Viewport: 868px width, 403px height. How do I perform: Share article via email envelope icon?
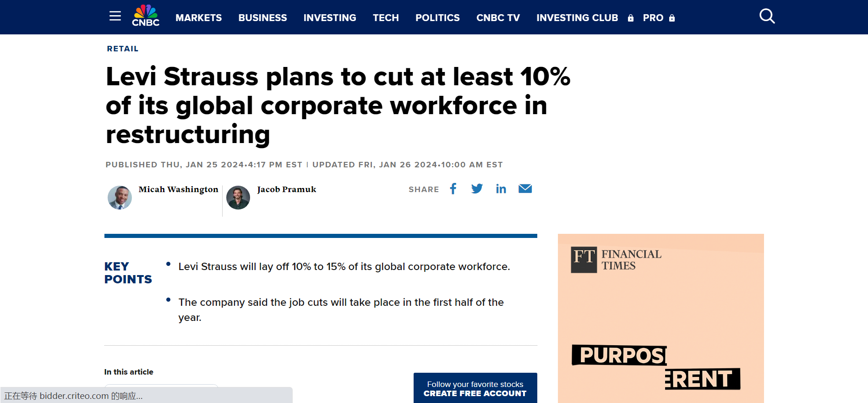click(525, 189)
